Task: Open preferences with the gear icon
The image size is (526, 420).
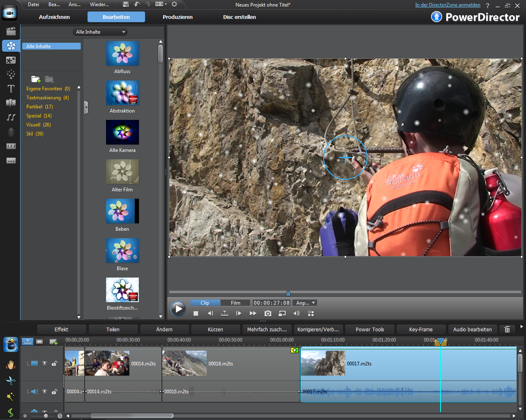Action: [x=174, y=4]
